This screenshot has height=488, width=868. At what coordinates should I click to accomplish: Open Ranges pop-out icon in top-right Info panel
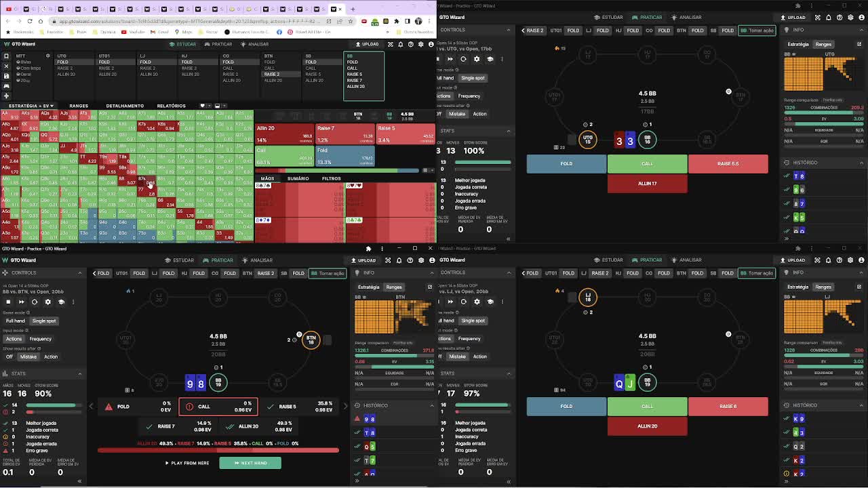point(859,44)
